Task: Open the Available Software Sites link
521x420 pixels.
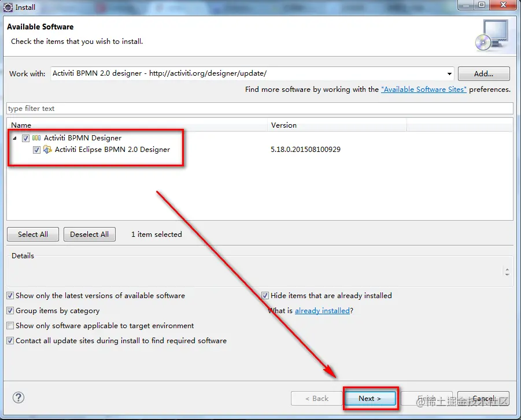Action: click(x=424, y=90)
